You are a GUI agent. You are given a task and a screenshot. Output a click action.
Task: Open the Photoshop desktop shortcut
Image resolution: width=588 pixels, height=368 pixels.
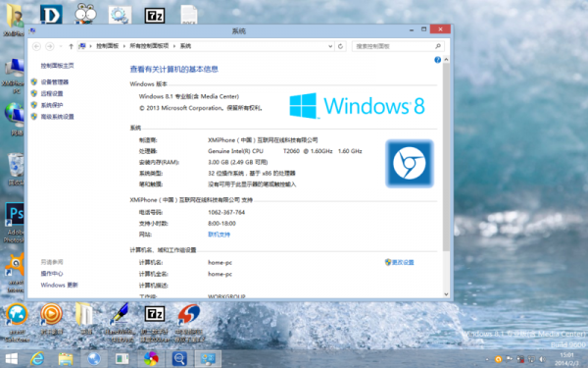[15, 223]
